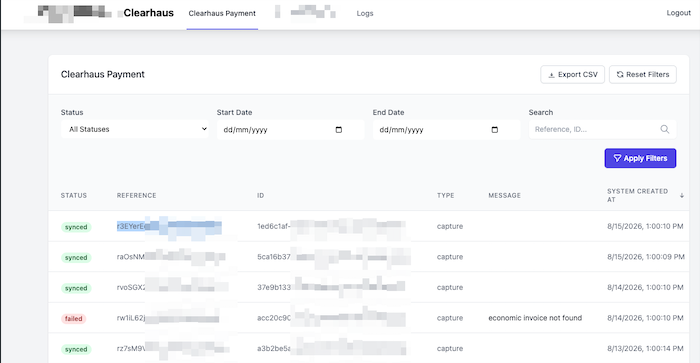700x363 pixels.
Task: Click the timestamp 8/15/2026, 1:00:10 PM
Action: [x=645, y=226]
